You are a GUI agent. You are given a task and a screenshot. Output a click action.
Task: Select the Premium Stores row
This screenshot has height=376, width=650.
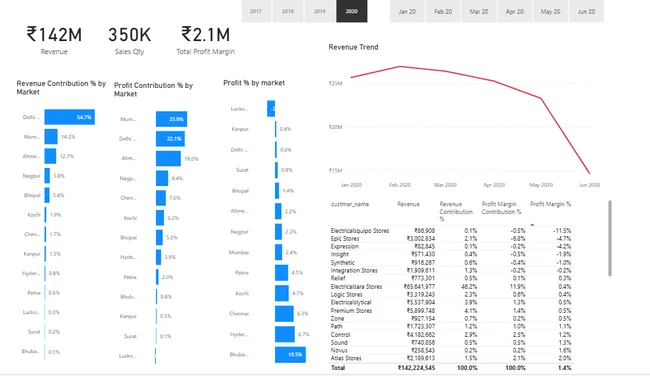point(451,311)
